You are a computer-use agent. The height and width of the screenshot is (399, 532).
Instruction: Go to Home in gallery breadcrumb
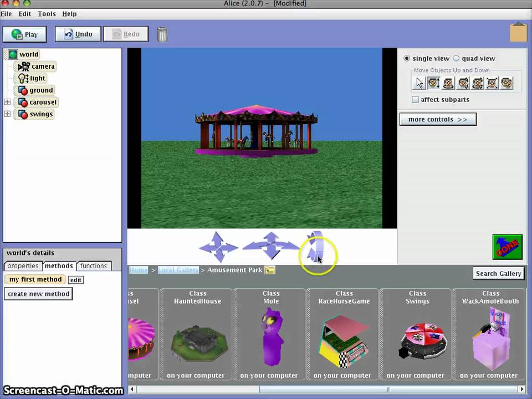(x=139, y=270)
